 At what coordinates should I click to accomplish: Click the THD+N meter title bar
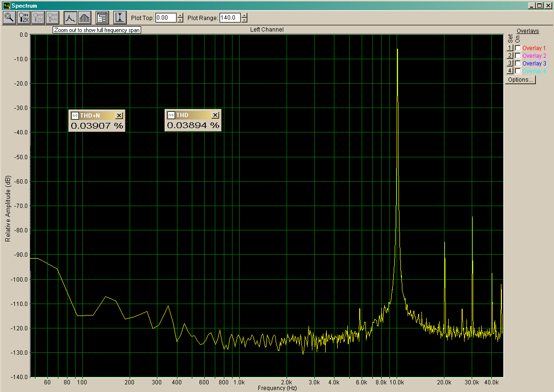click(97, 116)
